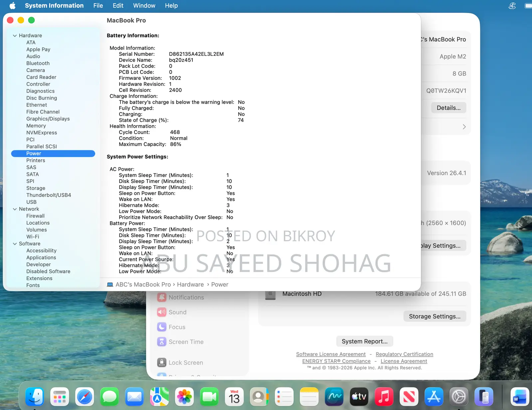Click Macintosh HD drive icon
532x410 pixels.
point(270,295)
